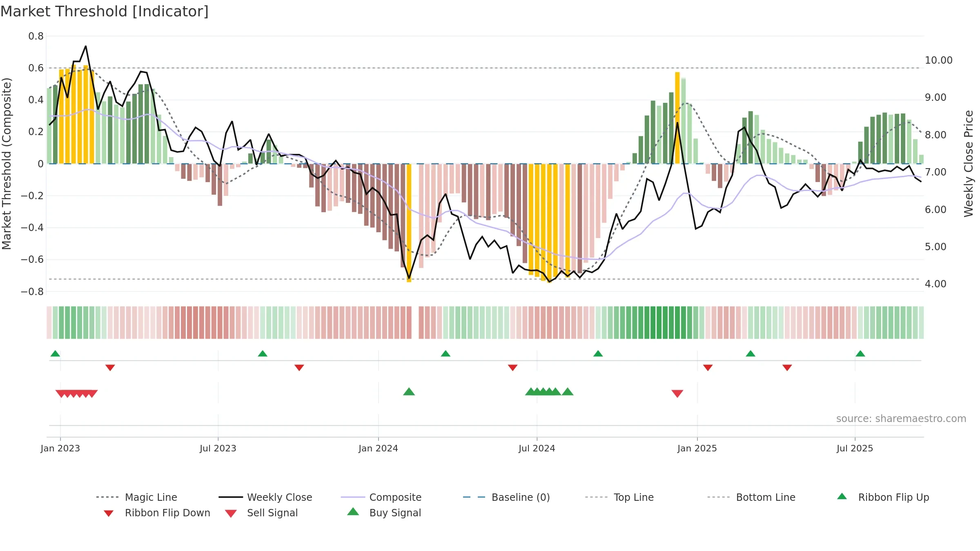Image resolution: width=980 pixels, height=551 pixels.
Task: Click the Jan 2024 axis label
Action: [379, 448]
